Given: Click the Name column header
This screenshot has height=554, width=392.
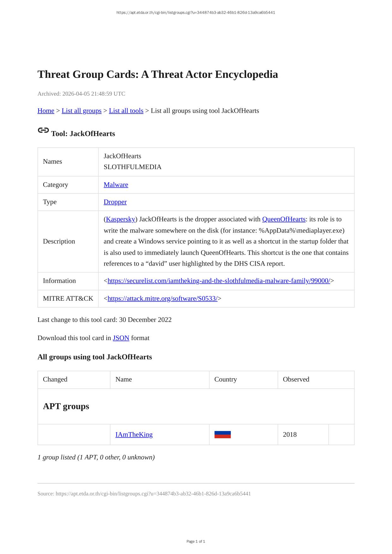Looking at the screenshot, I should [x=123, y=379].
